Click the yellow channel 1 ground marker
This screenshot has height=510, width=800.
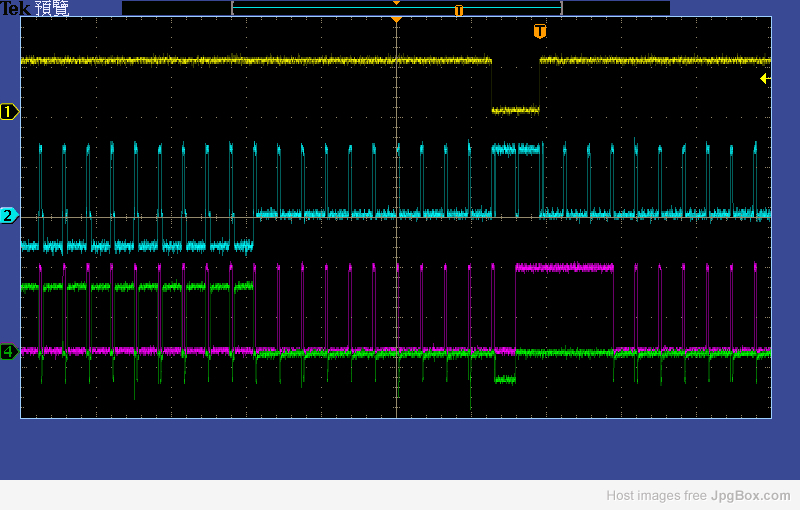click(x=9, y=111)
